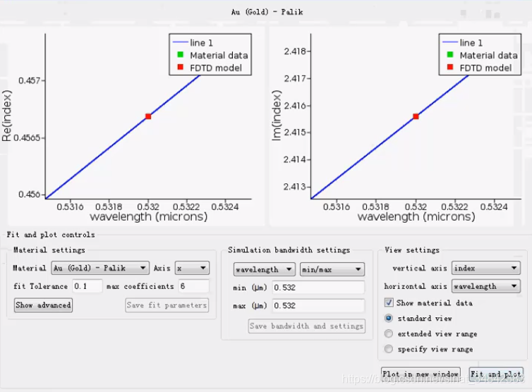This screenshot has width=532, height=392.
Task: Click the blue line 1 sample in right legend
Action: 451,42
